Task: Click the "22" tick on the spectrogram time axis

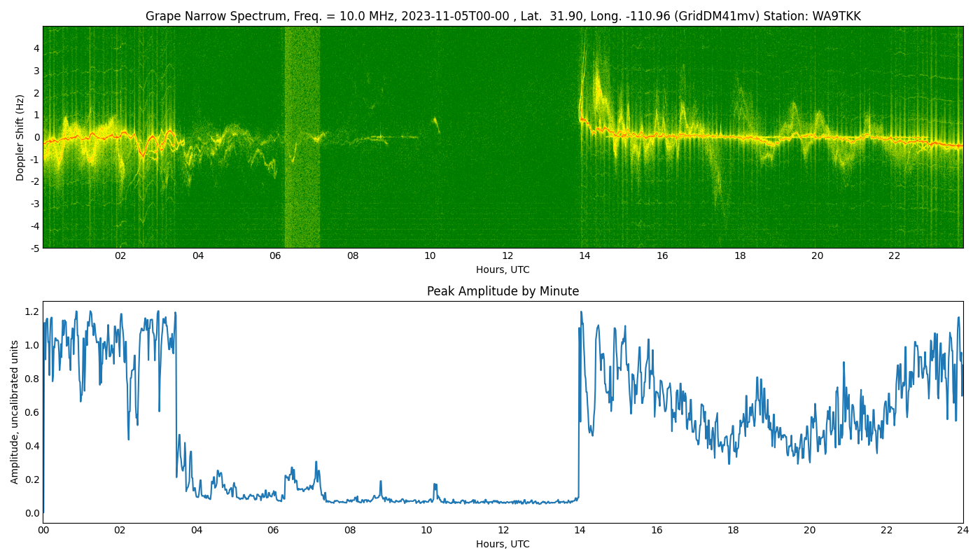Action: pyautogui.click(x=895, y=256)
